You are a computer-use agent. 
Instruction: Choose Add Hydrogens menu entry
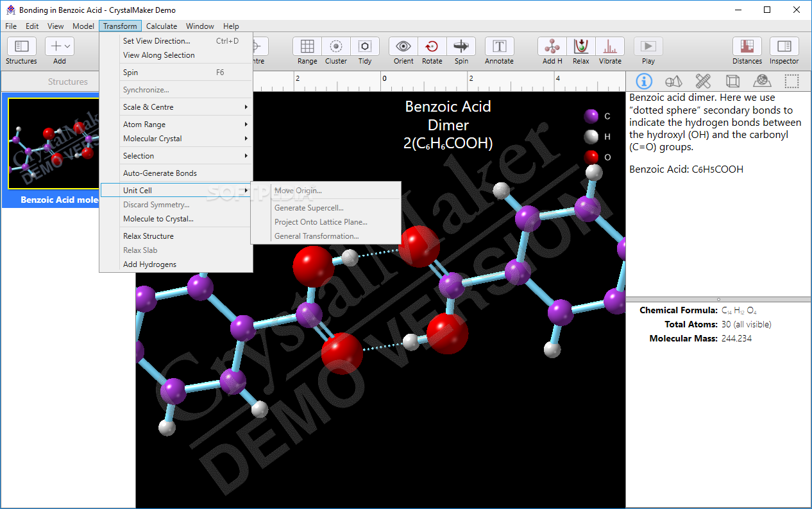point(176,264)
